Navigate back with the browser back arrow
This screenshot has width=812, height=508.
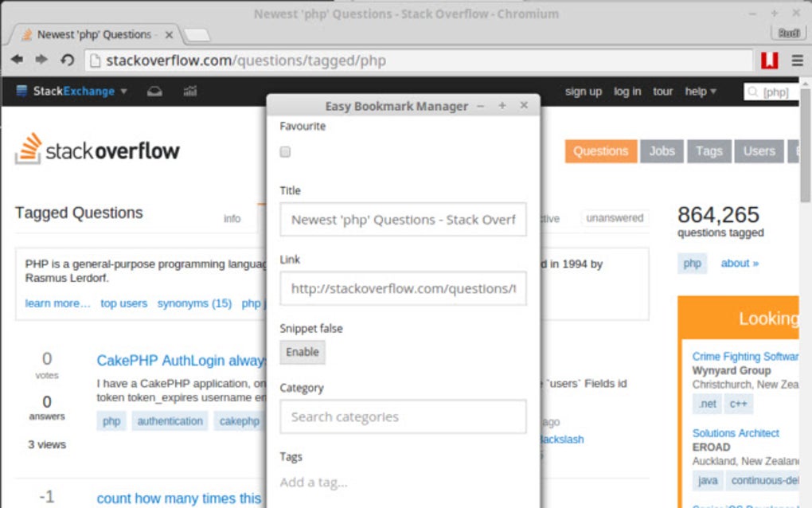pyautogui.click(x=17, y=60)
